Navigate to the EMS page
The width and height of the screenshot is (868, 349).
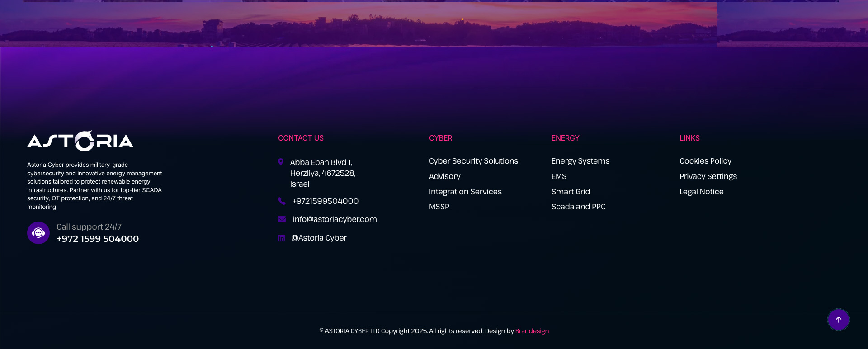(x=559, y=176)
